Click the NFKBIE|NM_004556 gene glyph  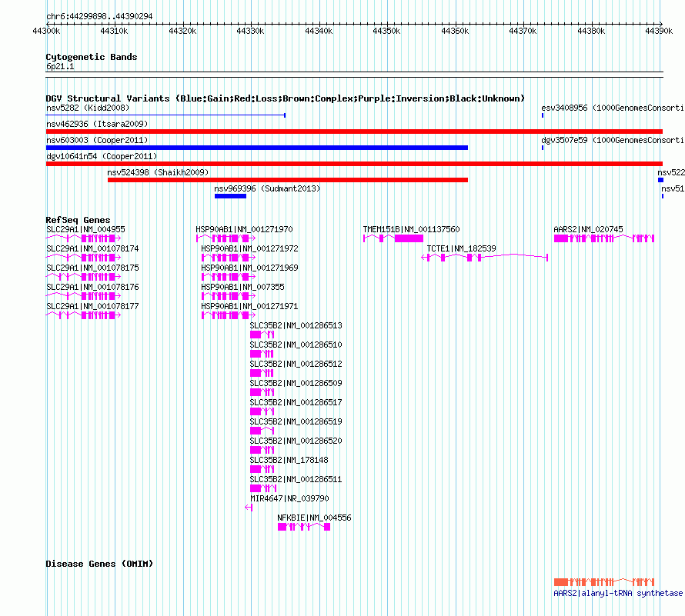304,527
